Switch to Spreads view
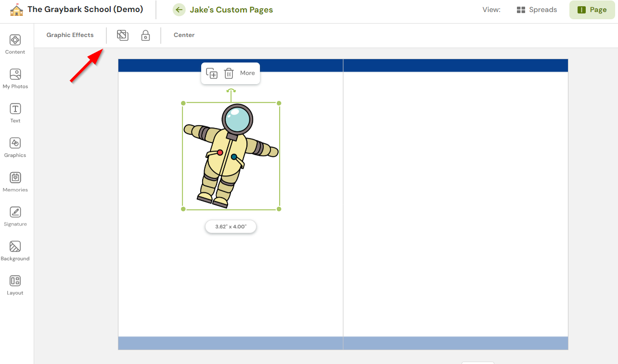618x364 pixels. (537, 9)
